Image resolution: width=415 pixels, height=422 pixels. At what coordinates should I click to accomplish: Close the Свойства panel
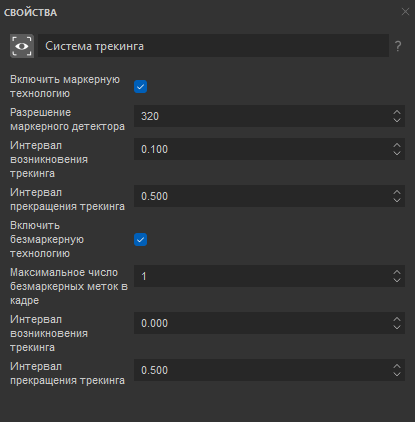click(x=405, y=12)
